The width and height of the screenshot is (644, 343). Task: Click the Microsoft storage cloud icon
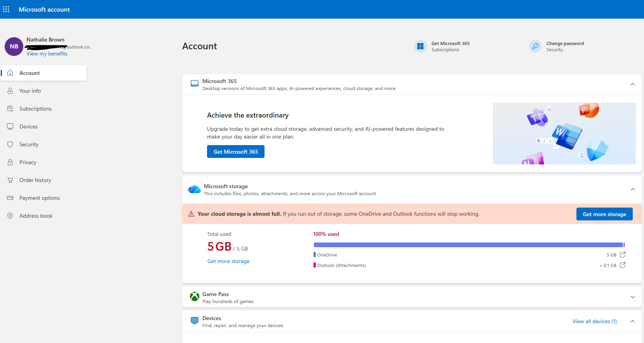coord(195,189)
